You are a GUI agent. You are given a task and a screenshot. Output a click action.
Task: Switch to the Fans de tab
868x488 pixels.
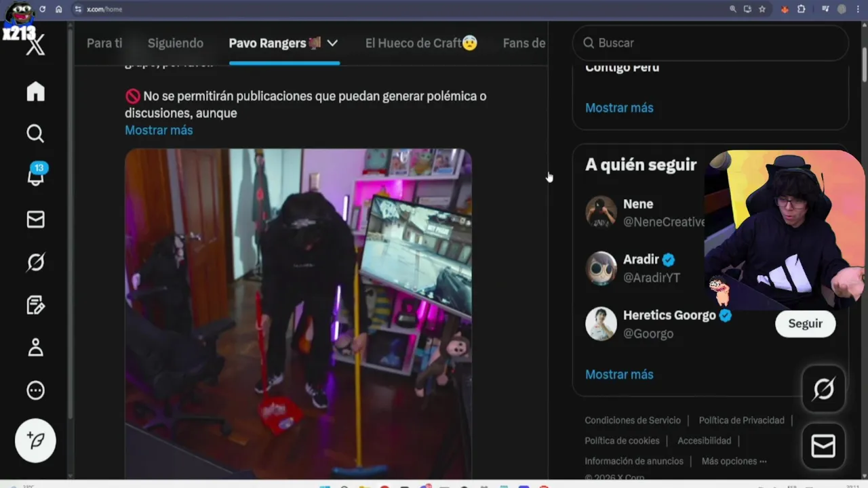tap(524, 43)
